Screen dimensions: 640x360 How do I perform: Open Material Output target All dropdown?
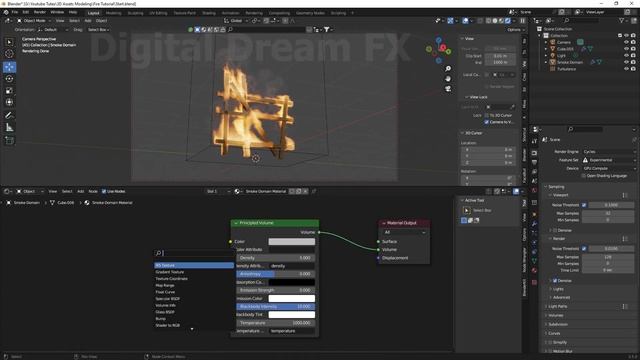tap(404, 232)
